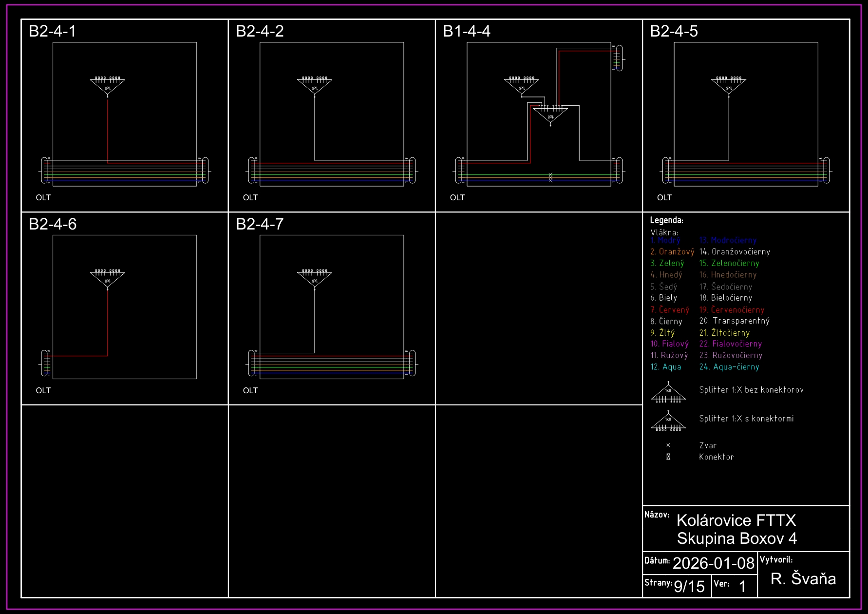Click the author name R. Švaňa
The height and width of the screenshot is (614, 868).
coord(803,579)
